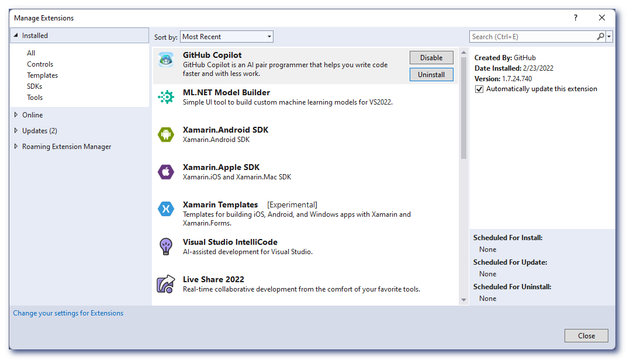Select the GitHub Copilot title text
This screenshot has height=364, width=630.
(212, 55)
